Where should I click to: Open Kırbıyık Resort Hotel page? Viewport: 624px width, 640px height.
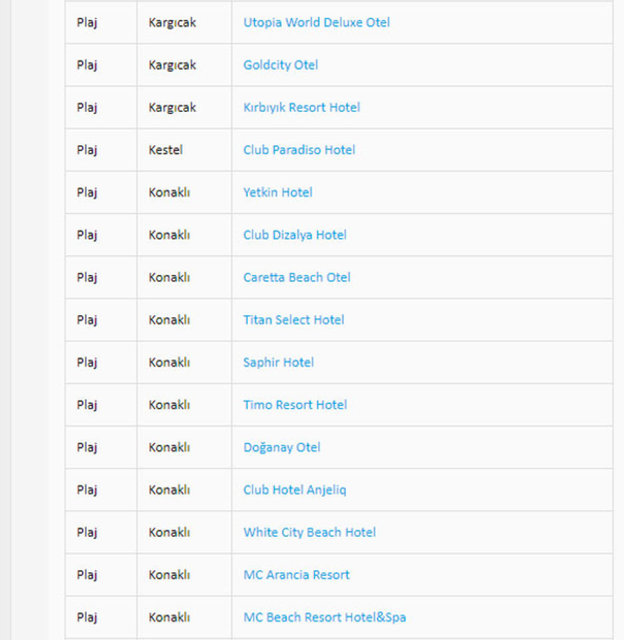(x=301, y=107)
